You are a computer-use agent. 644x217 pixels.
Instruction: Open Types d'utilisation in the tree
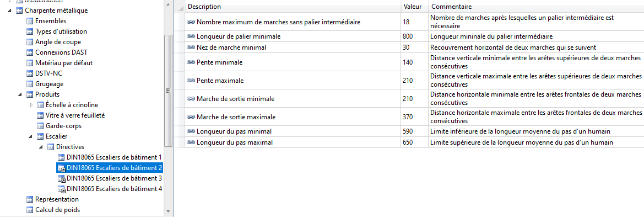61,31
